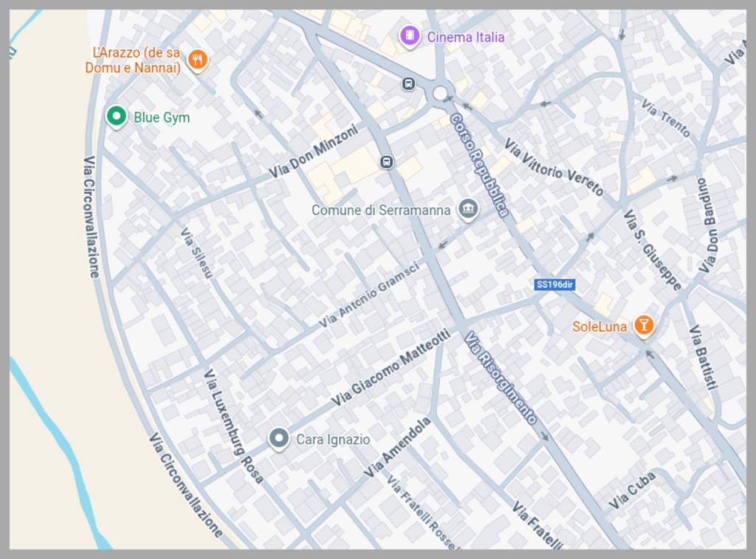Click the Via Amendola street label
The width and height of the screenshot is (756, 559).
[x=397, y=447]
